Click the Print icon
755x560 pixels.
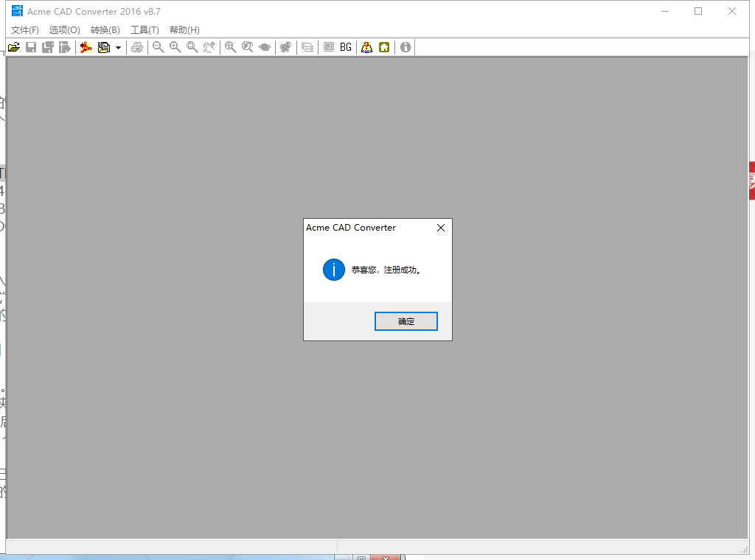(x=137, y=47)
